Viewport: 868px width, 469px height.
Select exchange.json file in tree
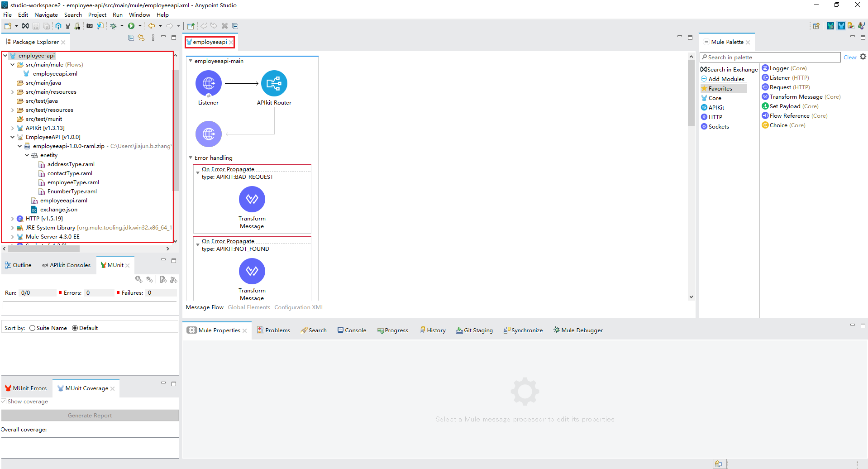tap(55, 210)
